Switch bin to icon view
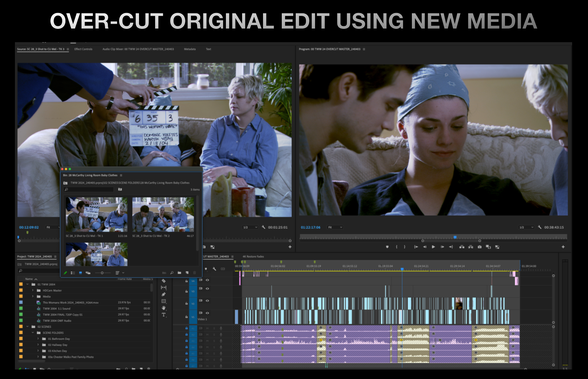The width and height of the screenshot is (588, 379). (x=80, y=273)
